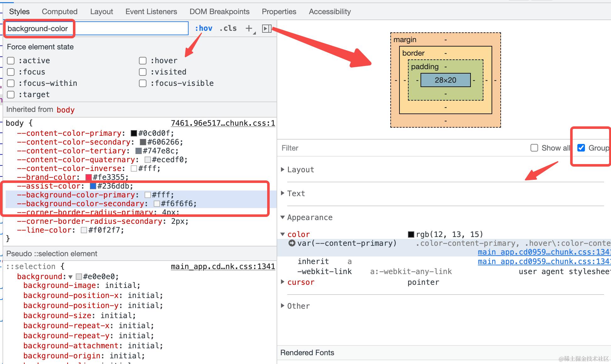Click the :hov element state toggle

point(203,28)
